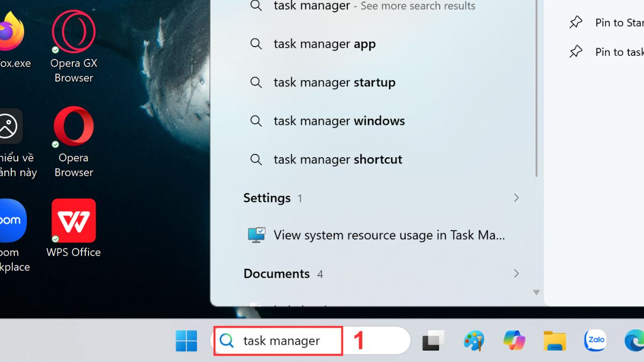Launch Zalo from the taskbar
The height and width of the screenshot is (362, 644).
tap(595, 340)
